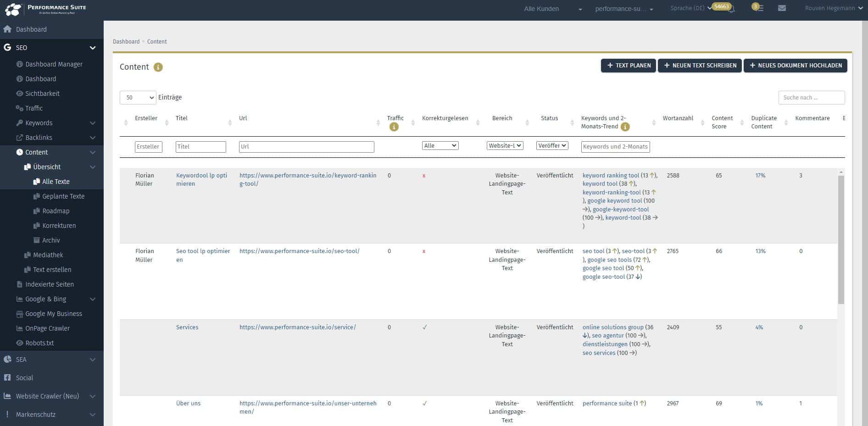The width and height of the screenshot is (868, 426).
Task: Click the Titel filter input field
Action: (x=201, y=147)
